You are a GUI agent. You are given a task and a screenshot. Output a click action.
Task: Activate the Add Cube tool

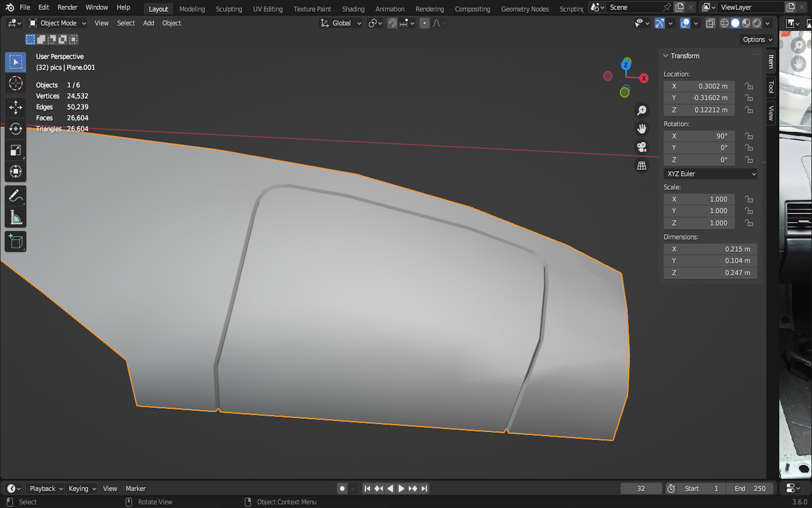pyautogui.click(x=15, y=242)
